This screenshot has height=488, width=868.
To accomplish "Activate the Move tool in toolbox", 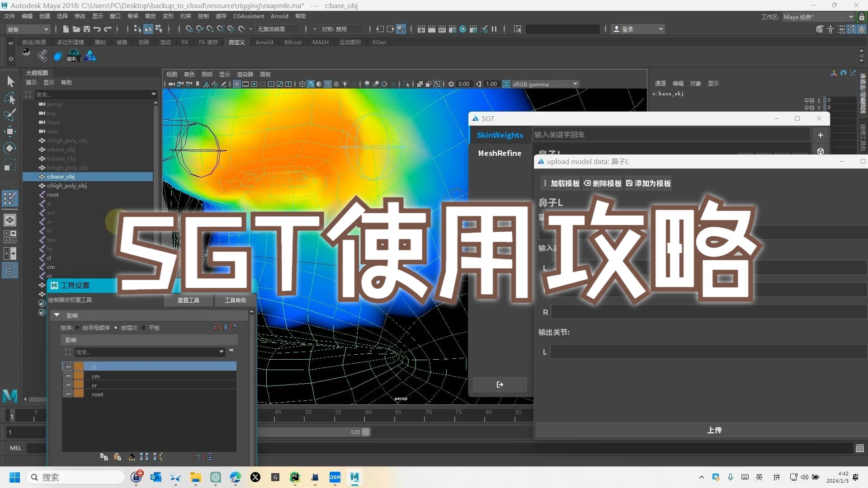I will coord(10,131).
